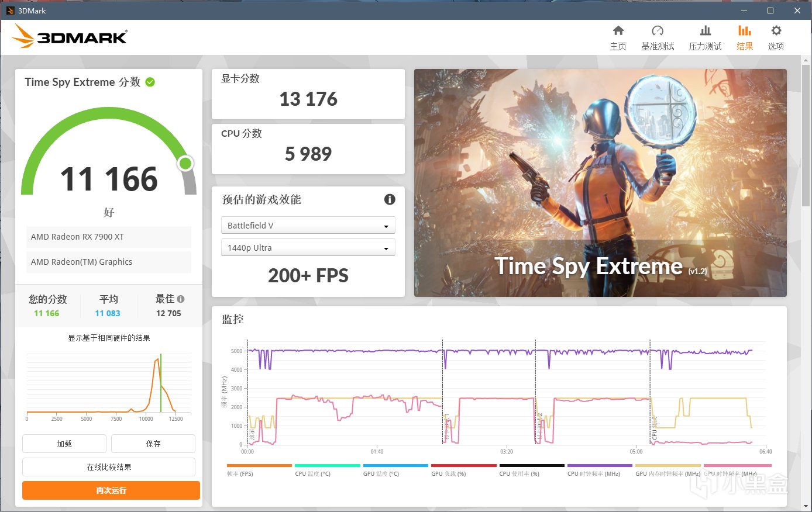The width and height of the screenshot is (812, 512).
Task: Click the overall score 11 166 in the gauge
Action: (x=109, y=179)
